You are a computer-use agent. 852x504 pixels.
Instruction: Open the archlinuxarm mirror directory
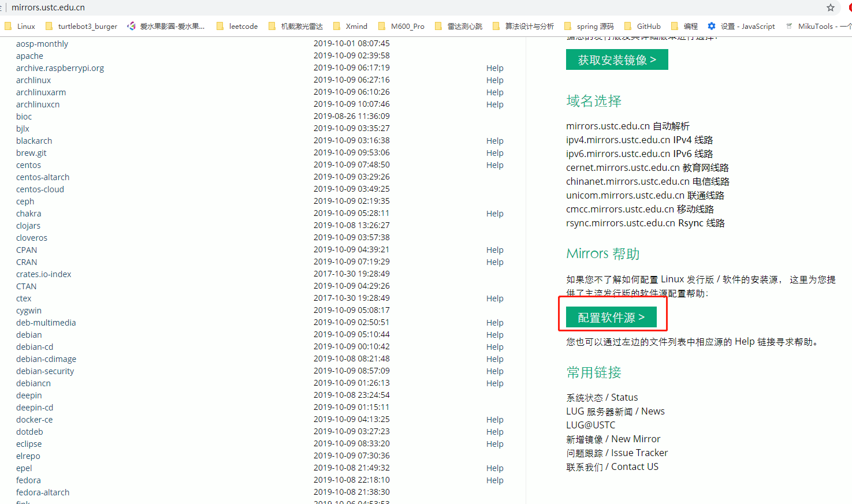[x=41, y=92]
